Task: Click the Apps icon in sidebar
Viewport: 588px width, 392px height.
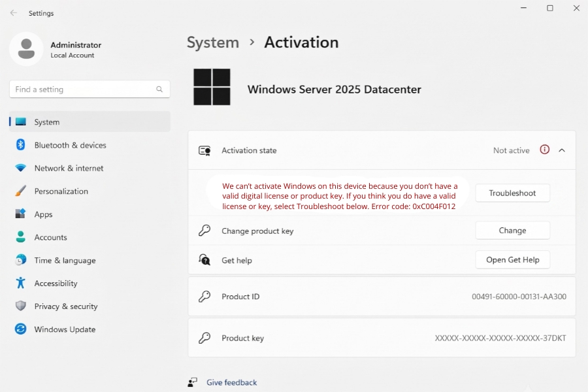Action: [21, 214]
